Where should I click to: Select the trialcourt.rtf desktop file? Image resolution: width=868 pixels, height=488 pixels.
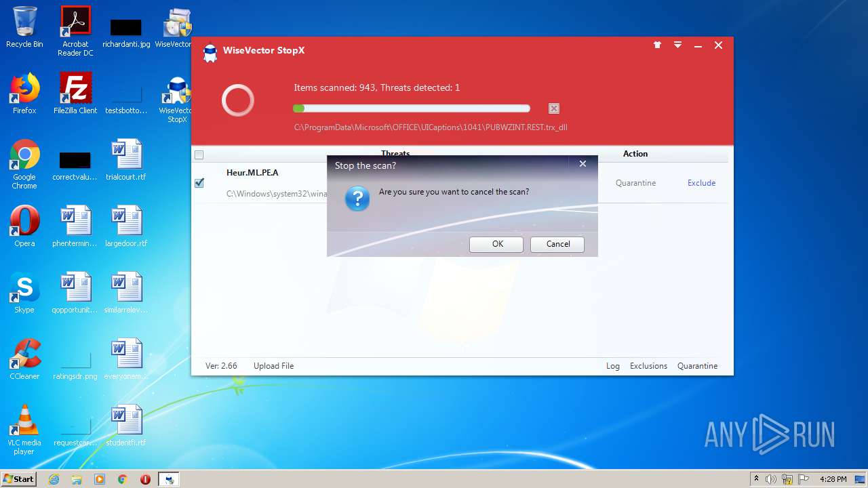(126, 160)
